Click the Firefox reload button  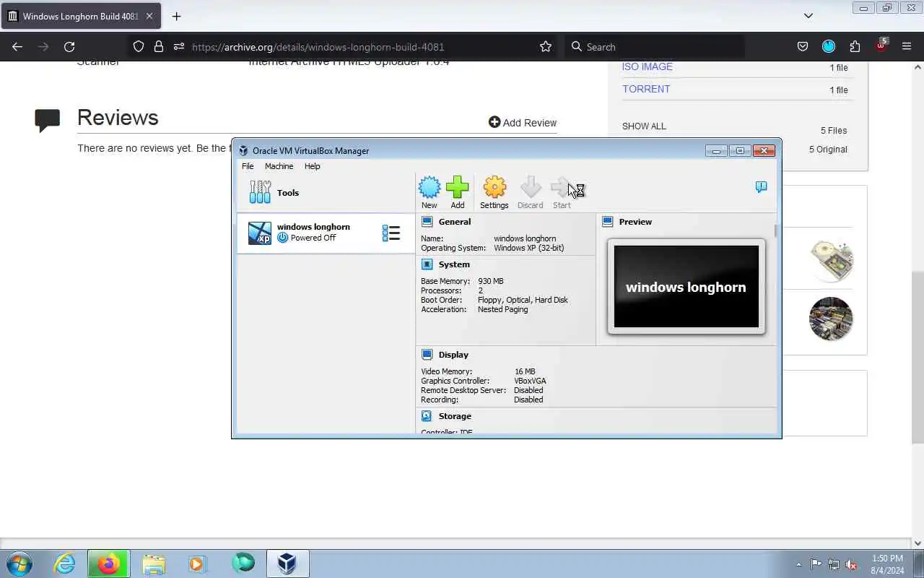pos(69,46)
